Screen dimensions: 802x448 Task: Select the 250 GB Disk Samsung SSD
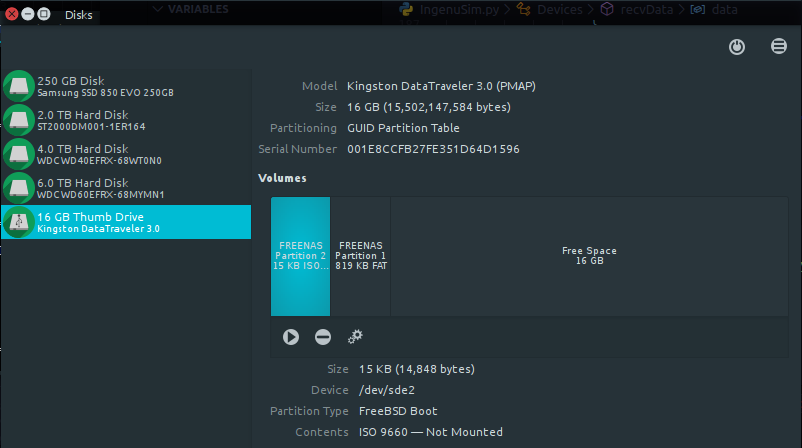[126, 86]
